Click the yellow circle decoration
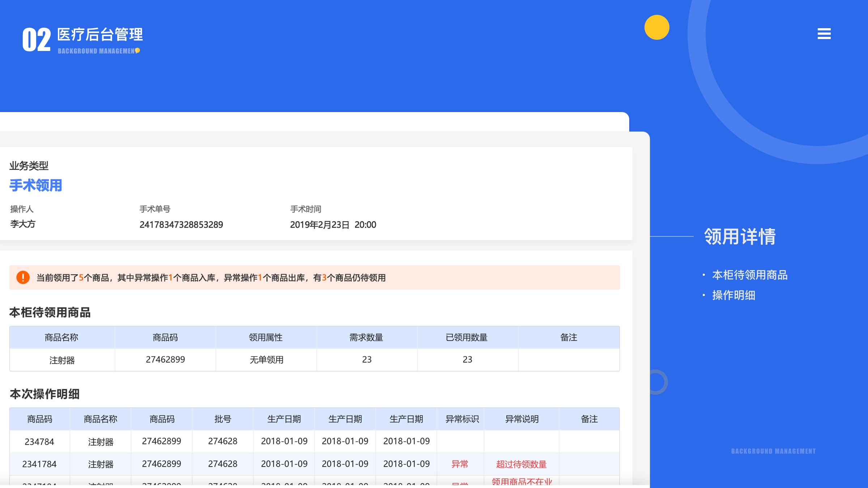 (x=657, y=27)
